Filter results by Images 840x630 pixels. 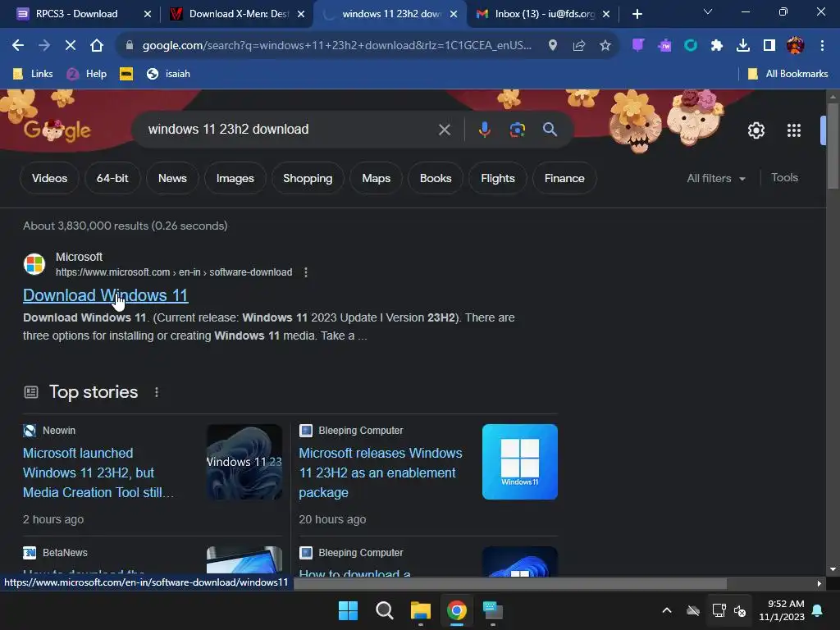tap(235, 178)
